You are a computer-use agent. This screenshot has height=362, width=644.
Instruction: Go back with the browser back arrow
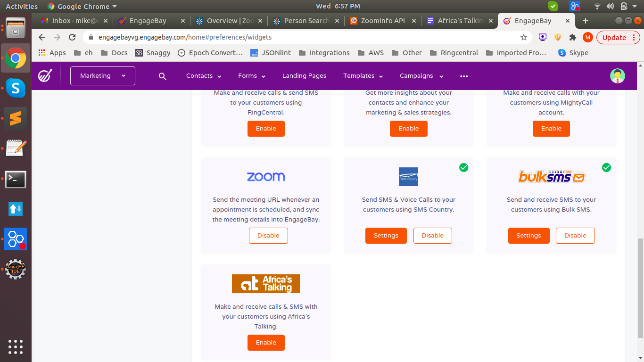pyautogui.click(x=42, y=37)
